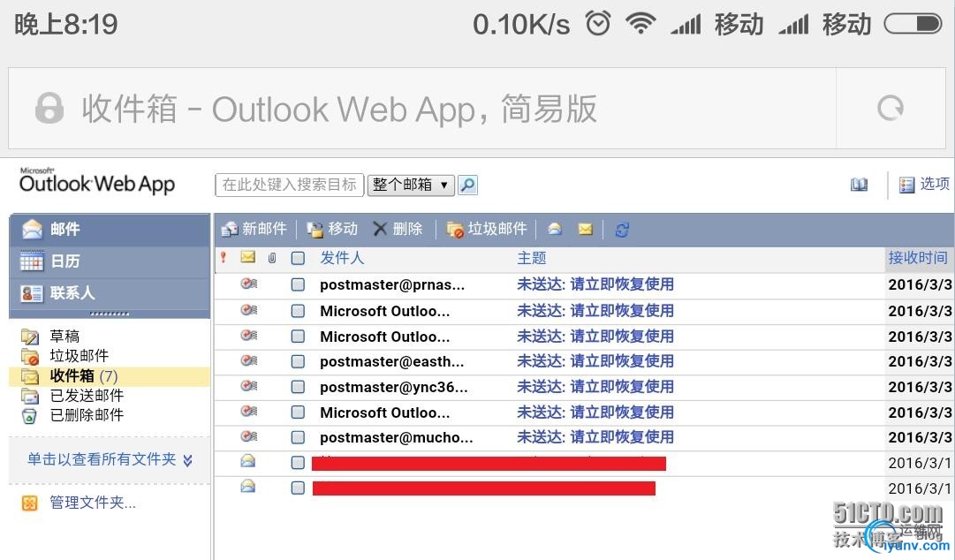Click the message icon in the postmaster@ync36... row
Screen dimensions: 955x560
[248, 386]
